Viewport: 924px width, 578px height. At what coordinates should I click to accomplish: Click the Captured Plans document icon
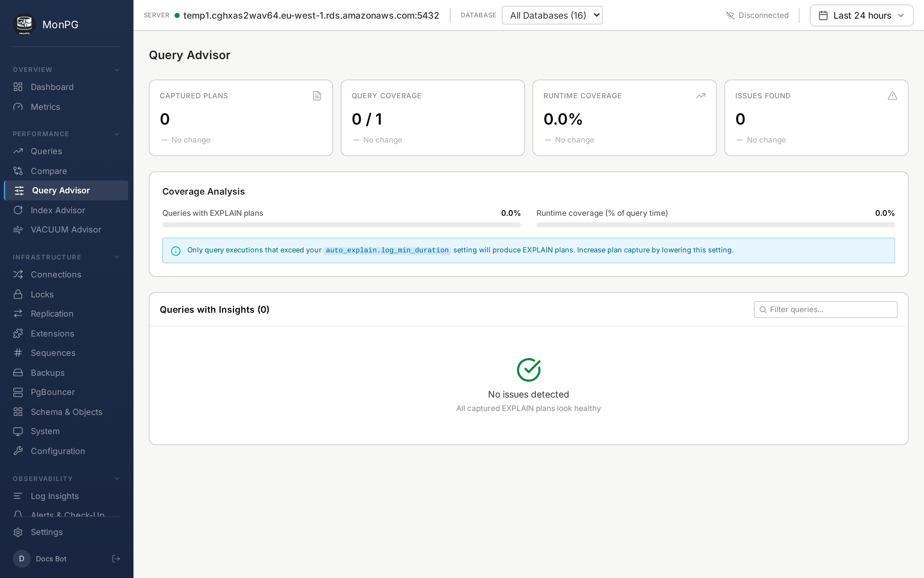(x=317, y=96)
